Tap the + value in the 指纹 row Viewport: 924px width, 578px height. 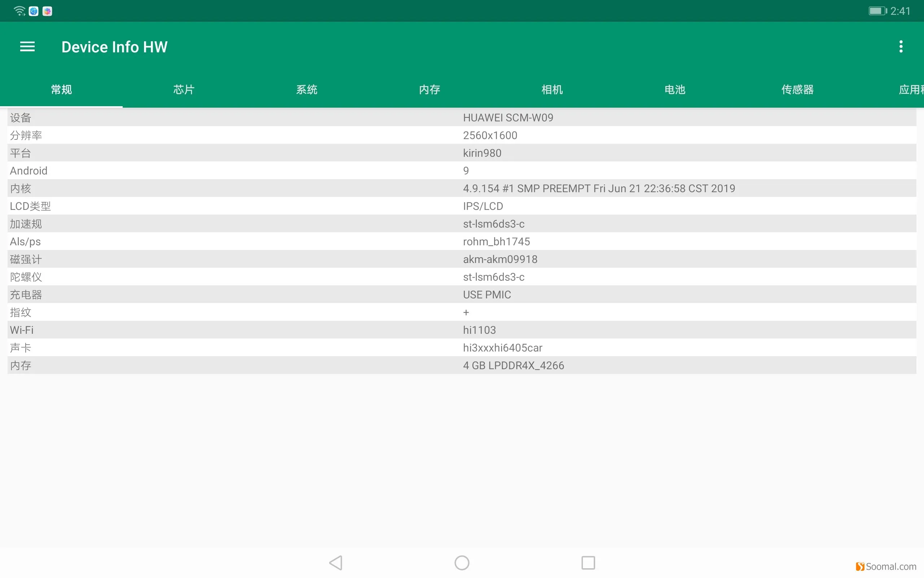point(466,312)
